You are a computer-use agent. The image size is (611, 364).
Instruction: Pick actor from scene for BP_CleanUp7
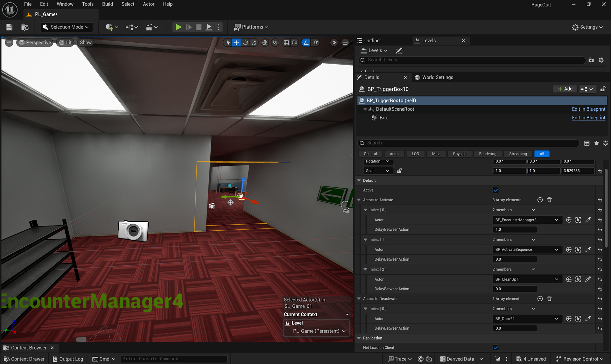tap(588, 279)
